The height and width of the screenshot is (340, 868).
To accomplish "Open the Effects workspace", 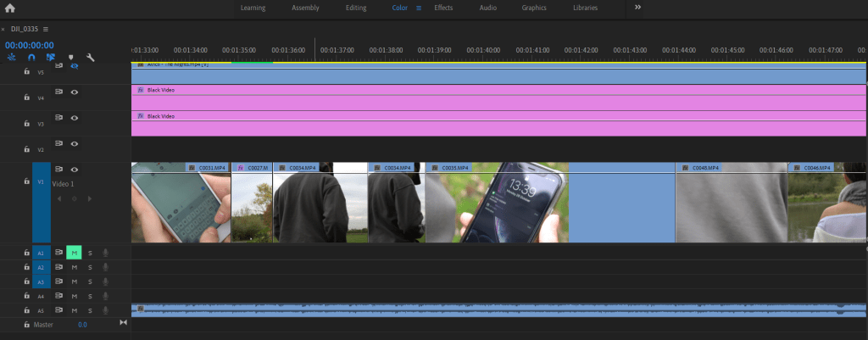I will pos(443,8).
